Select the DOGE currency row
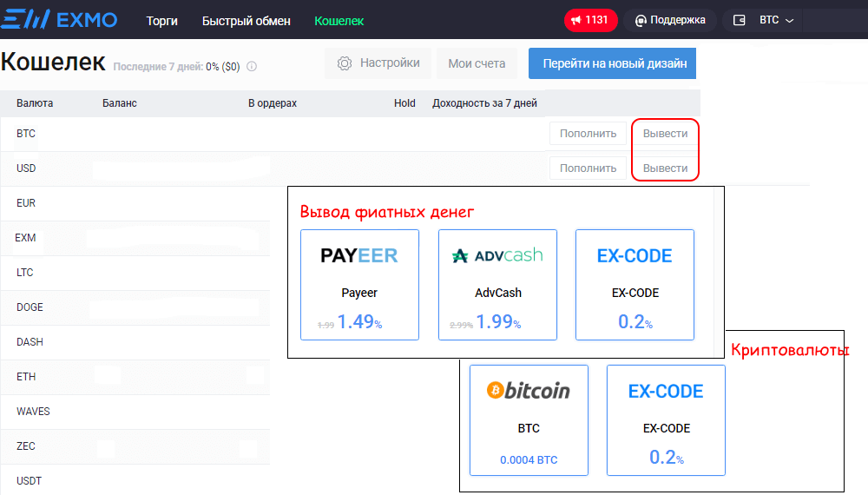This screenshot has width=868, height=495. coord(30,307)
